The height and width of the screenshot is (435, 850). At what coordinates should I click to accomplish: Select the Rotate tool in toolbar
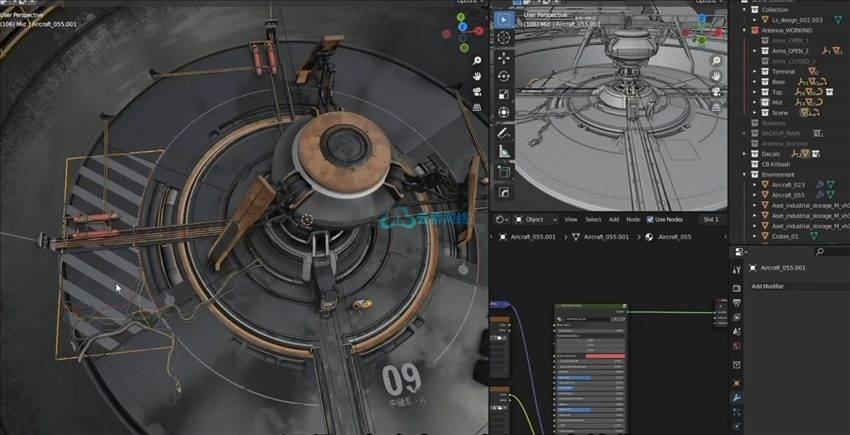(504, 76)
